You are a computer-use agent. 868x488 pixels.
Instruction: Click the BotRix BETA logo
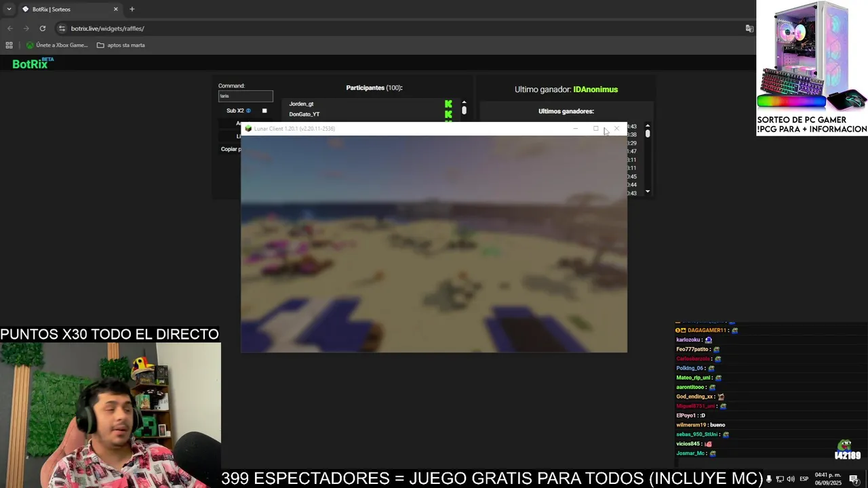(33, 64)
